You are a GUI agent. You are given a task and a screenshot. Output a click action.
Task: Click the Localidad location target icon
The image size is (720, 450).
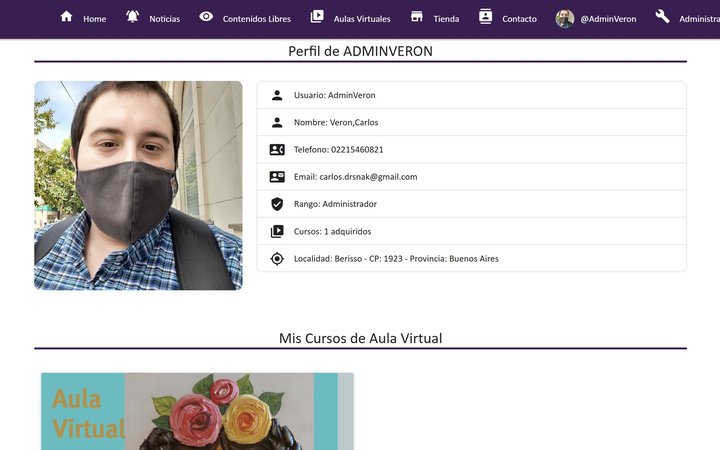[x=277, y=259]
